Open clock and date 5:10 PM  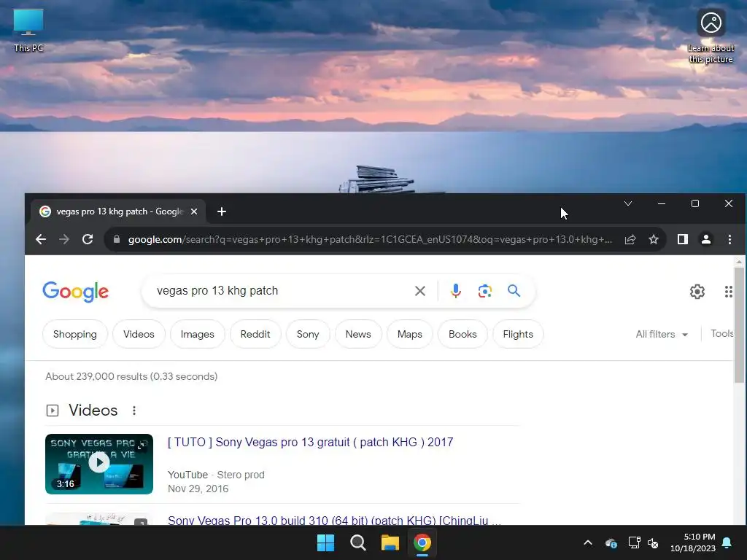[693, 542]
